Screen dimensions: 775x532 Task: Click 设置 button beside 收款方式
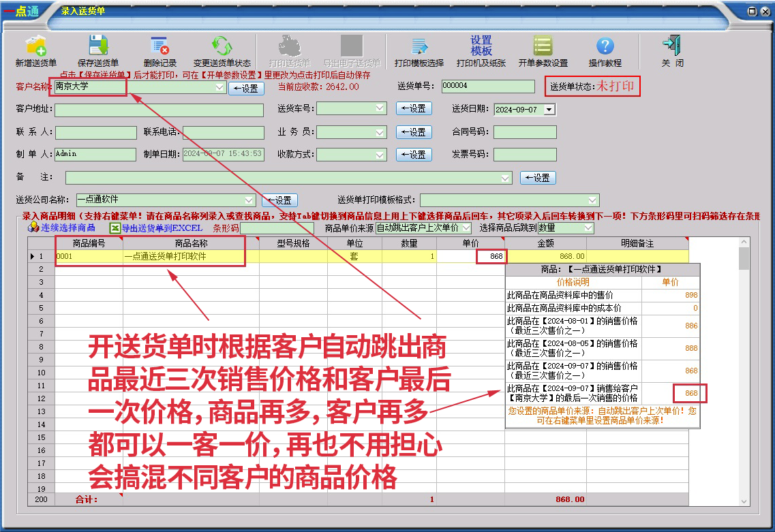point(414,155)
